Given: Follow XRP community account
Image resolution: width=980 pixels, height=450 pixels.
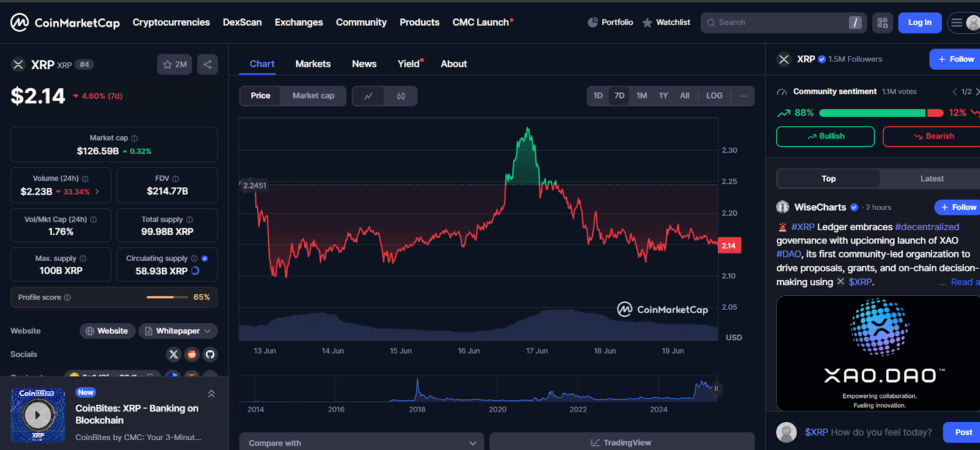Looking at the screenshot, I should click(956, 59).
